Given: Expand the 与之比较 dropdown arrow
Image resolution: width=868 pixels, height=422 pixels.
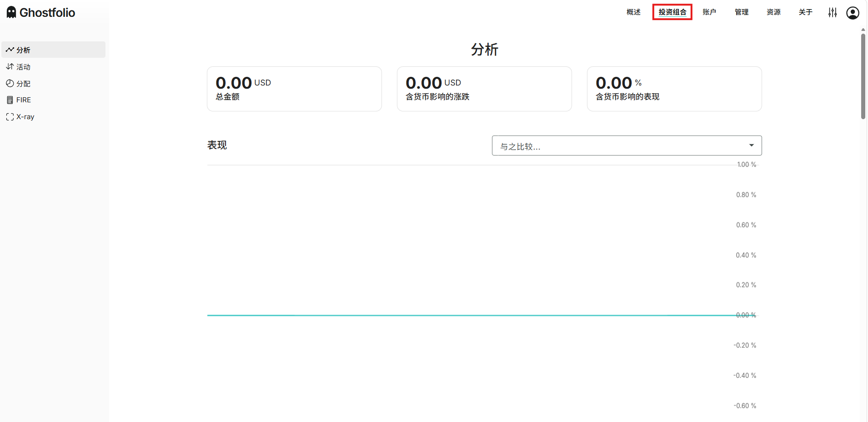Looking at the screenshot, I should point(752,146).
